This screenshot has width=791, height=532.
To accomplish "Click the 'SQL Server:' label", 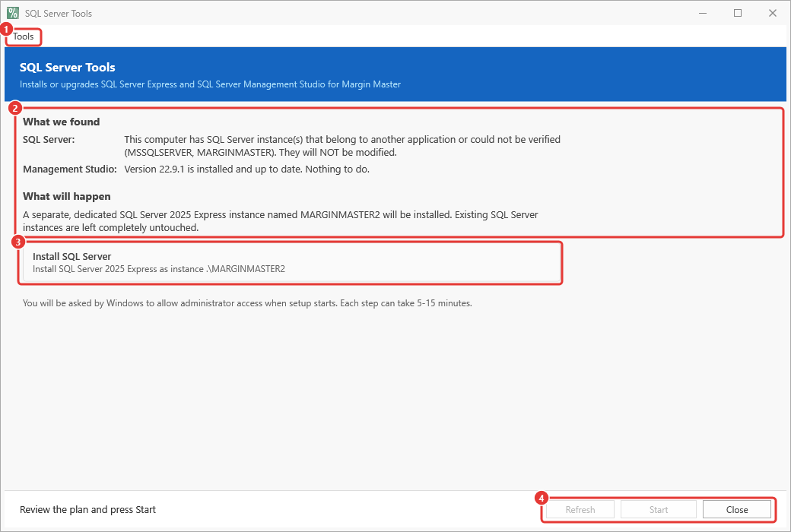I will pyautogui.click(x=49, y=139).
